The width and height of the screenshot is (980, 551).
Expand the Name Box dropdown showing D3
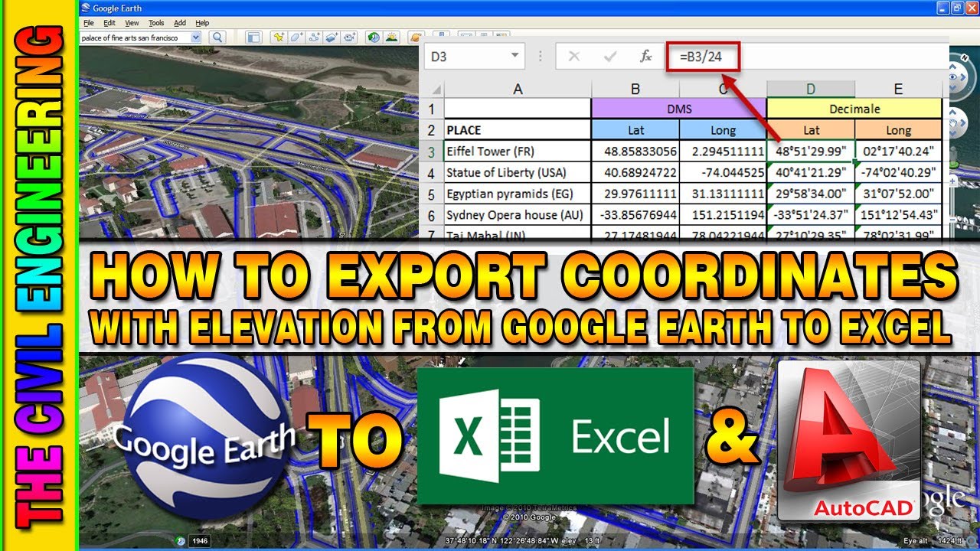click(514, 56)
